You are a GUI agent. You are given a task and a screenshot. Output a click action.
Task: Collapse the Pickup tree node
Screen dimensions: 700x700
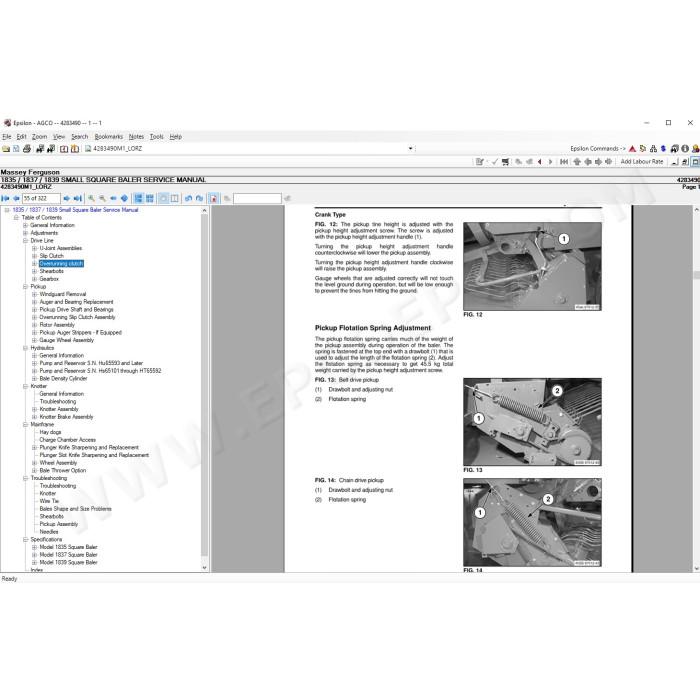pyautogui.click(x=25, y=287)
